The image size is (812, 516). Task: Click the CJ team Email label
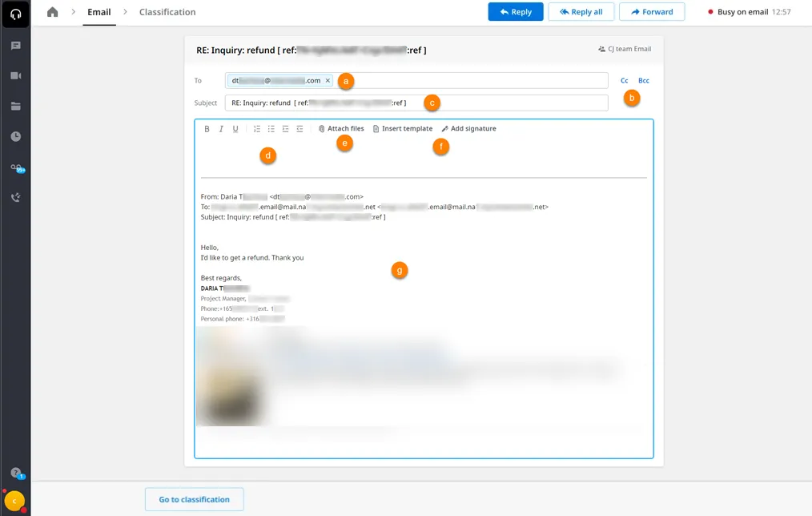click(625, 49)
